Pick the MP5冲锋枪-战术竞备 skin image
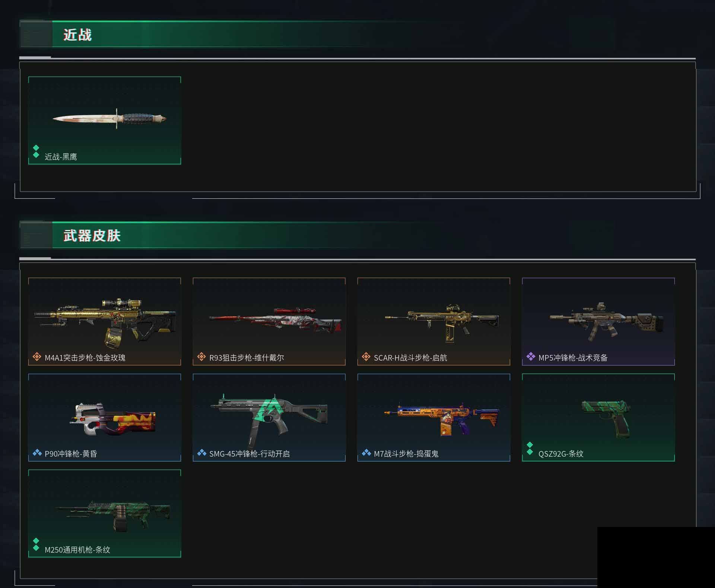The width and height of the screenshot is (715, 588). point(606,322)
